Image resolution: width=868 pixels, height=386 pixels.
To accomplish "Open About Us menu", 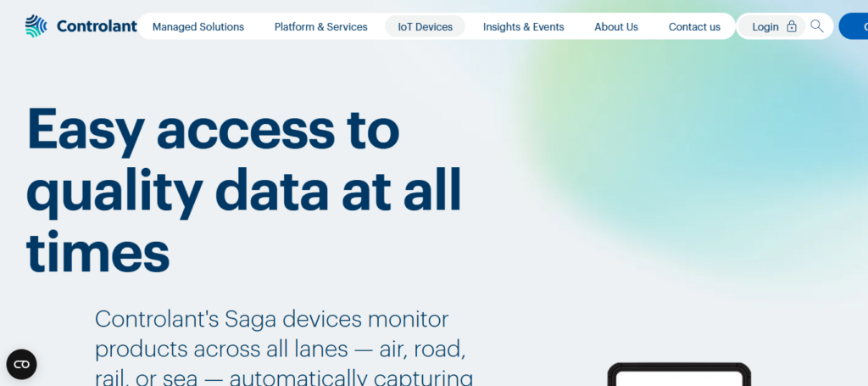I will 616,26.
